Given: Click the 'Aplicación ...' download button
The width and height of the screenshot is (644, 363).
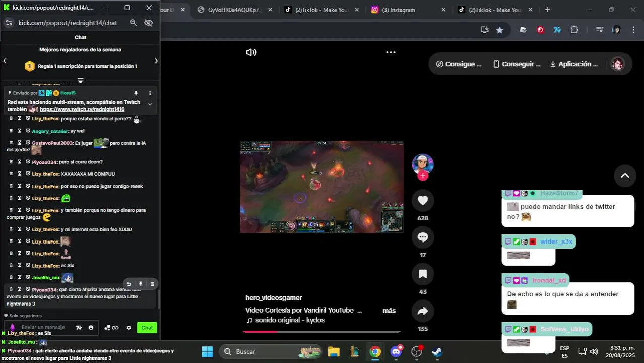Looking at the screenshot, I should pos(573,64).
